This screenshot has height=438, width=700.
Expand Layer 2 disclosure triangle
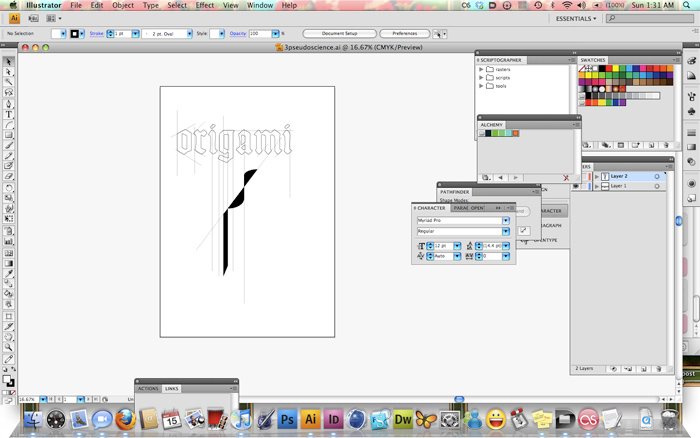[x=597, y=176]
